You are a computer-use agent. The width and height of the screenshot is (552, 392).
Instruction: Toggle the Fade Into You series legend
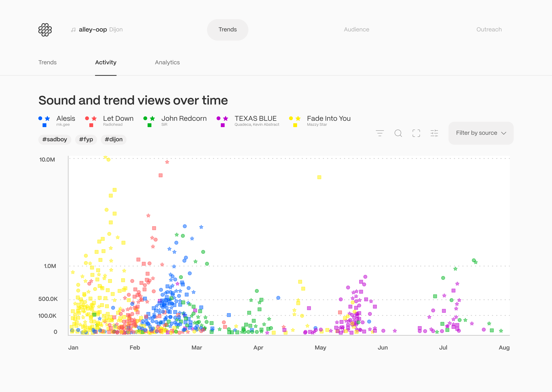(329, 118)
